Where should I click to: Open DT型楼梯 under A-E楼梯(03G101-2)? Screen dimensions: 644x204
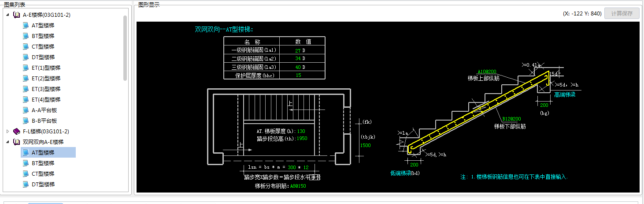pos(43,57)
